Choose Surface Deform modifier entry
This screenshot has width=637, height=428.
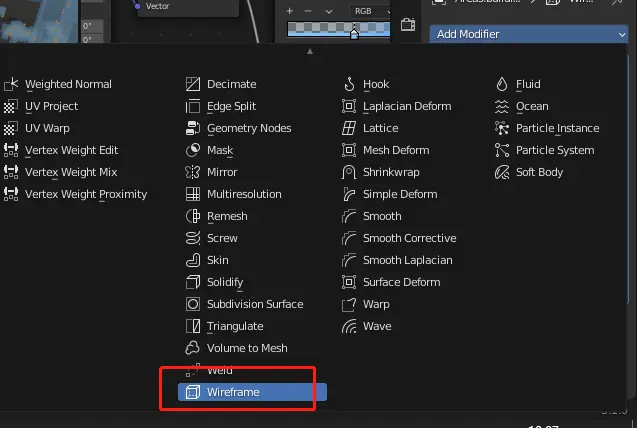[401, 282]
